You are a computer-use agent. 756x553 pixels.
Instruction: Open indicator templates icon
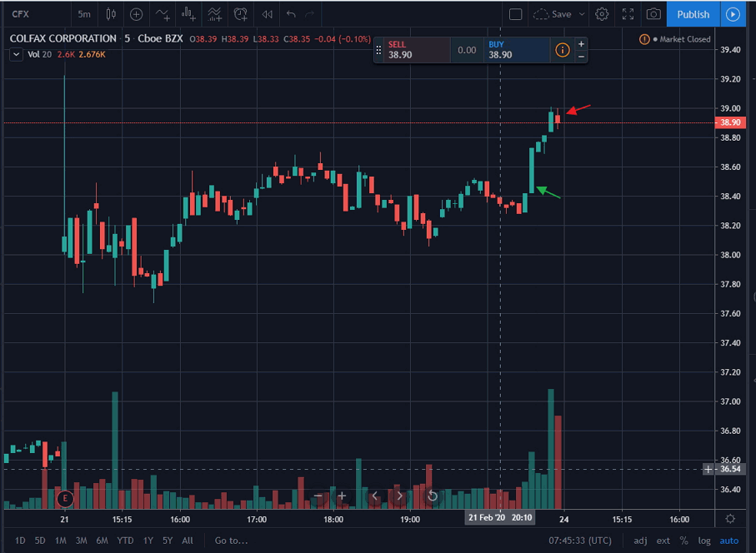tap(214, 14)
